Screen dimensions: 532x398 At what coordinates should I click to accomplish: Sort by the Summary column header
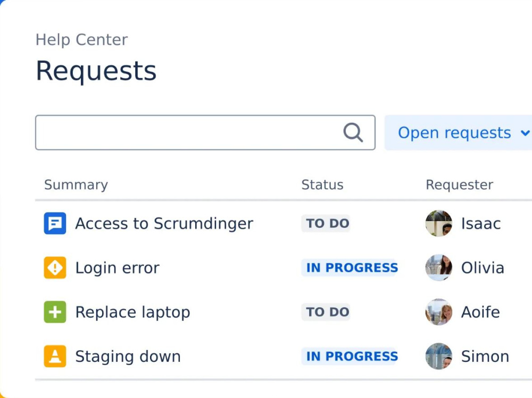click(x=76, y=184)
